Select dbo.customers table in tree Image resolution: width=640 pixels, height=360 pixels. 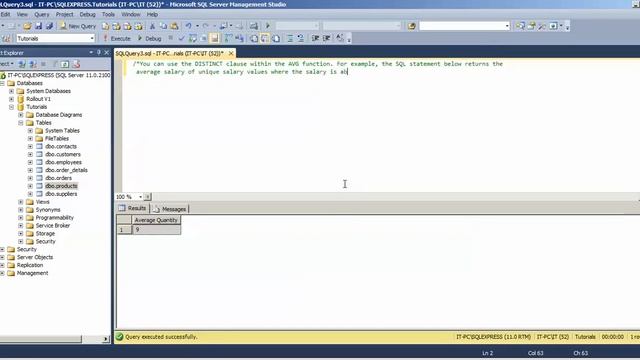point(63,155)
